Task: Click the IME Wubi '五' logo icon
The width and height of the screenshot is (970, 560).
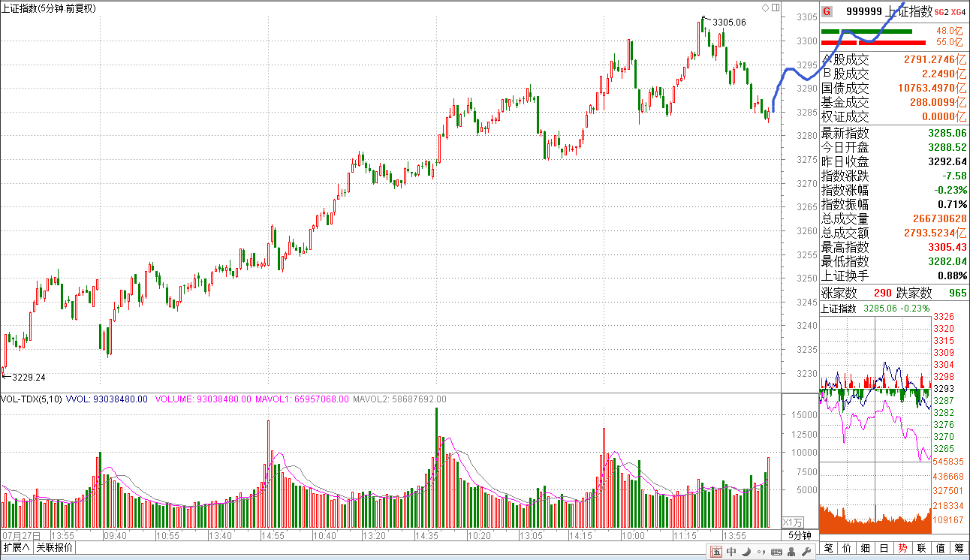Action: click(x=717, y=552)
